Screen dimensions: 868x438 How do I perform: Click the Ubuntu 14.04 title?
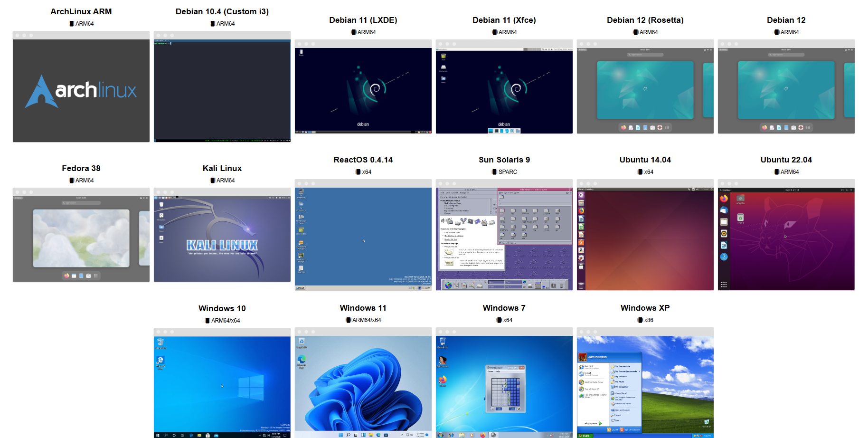(x=645, y=160)
